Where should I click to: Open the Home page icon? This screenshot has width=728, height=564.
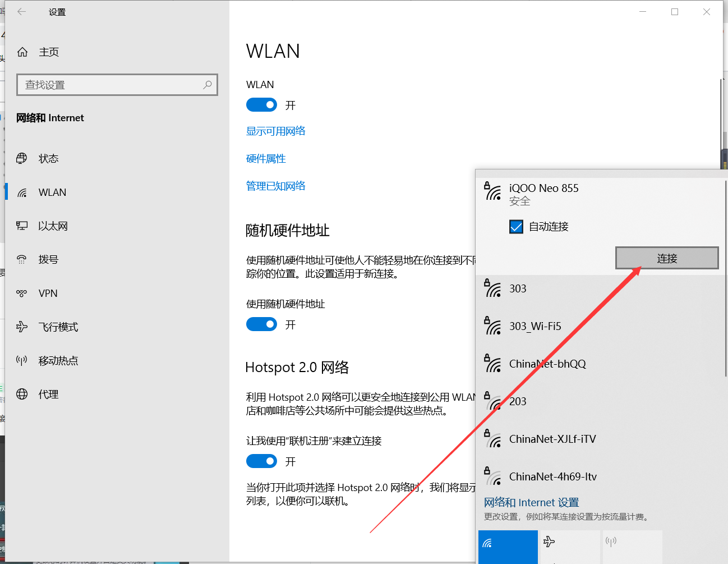(22, 52)
